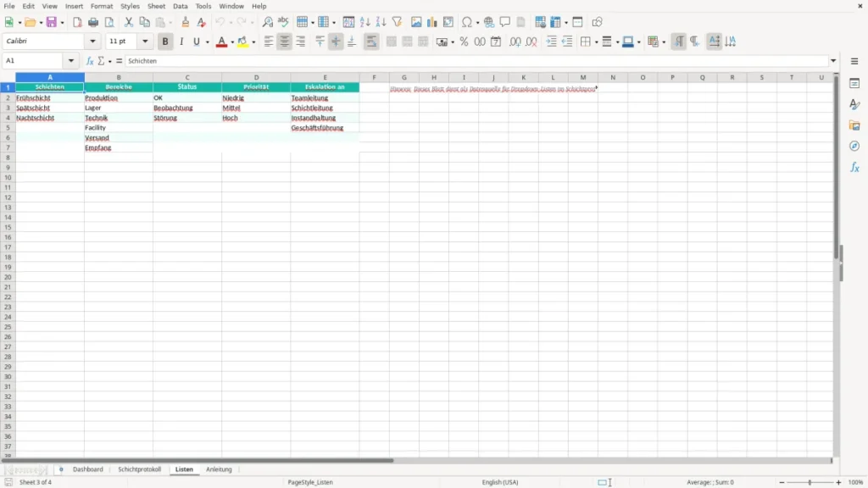Click the Copy icon
868x488 pixels.
pyautogui.click(x=144, y=22)
